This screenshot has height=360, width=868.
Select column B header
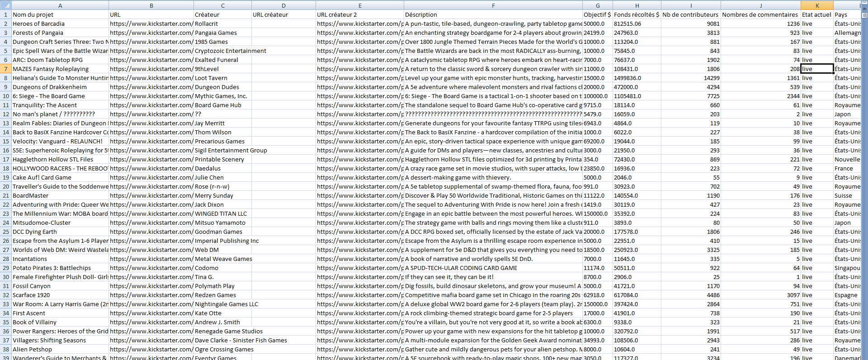[x=151, y=5]
